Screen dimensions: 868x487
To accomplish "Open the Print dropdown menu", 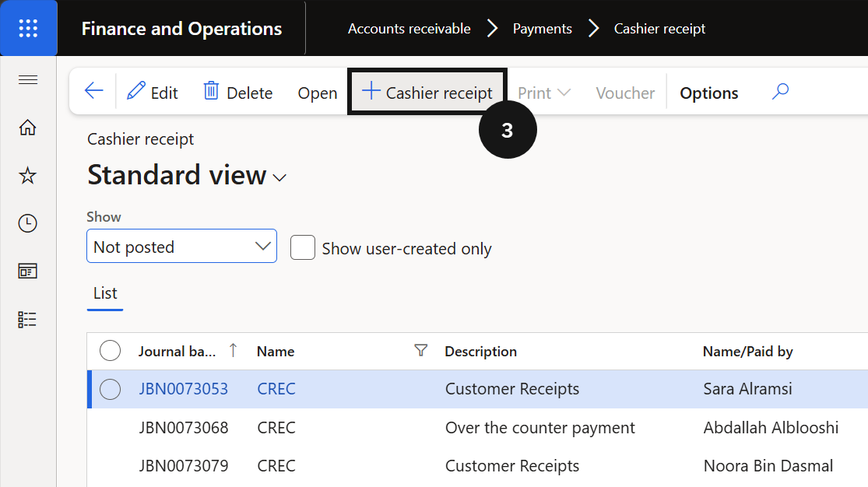I will 543,93.
